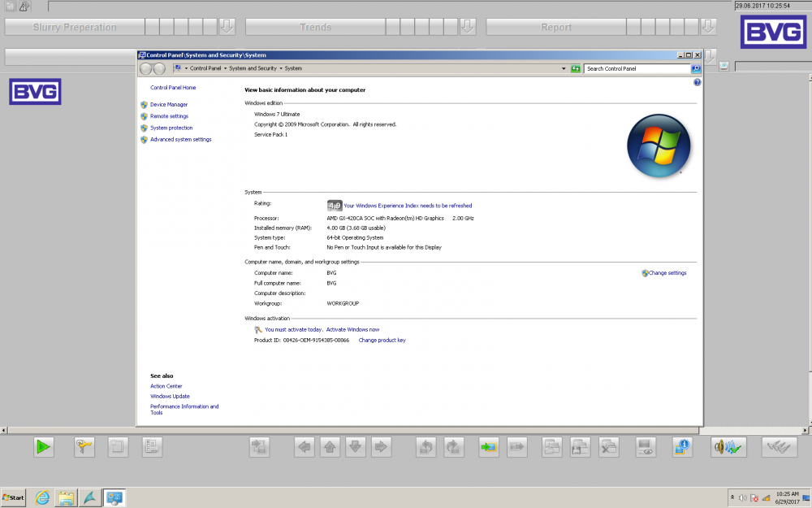The height and width of the screenshot is (508, 812).
Task: Click Windows Experience Index refresh link
Action: click(x=408, y=206)
